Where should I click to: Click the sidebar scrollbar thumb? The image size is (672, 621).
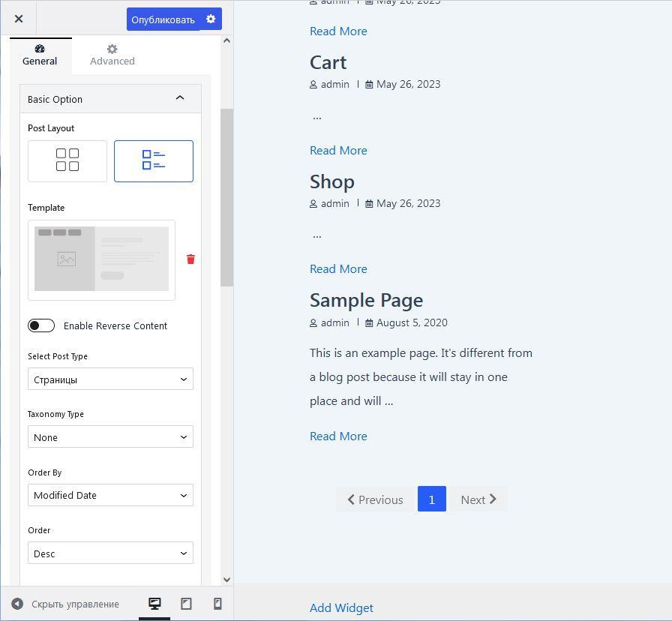pos(226,197)
